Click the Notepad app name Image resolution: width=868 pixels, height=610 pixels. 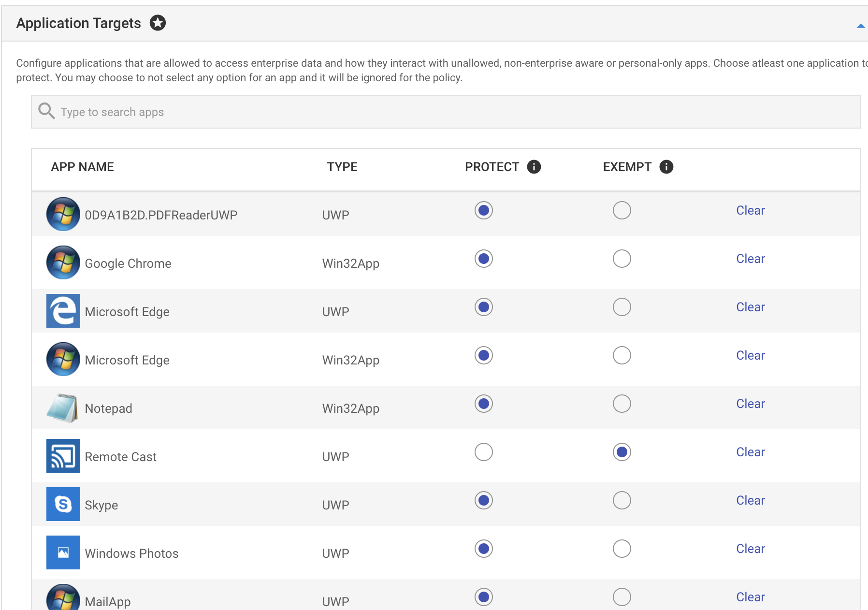pyautogui.click(x=109, y=408)
